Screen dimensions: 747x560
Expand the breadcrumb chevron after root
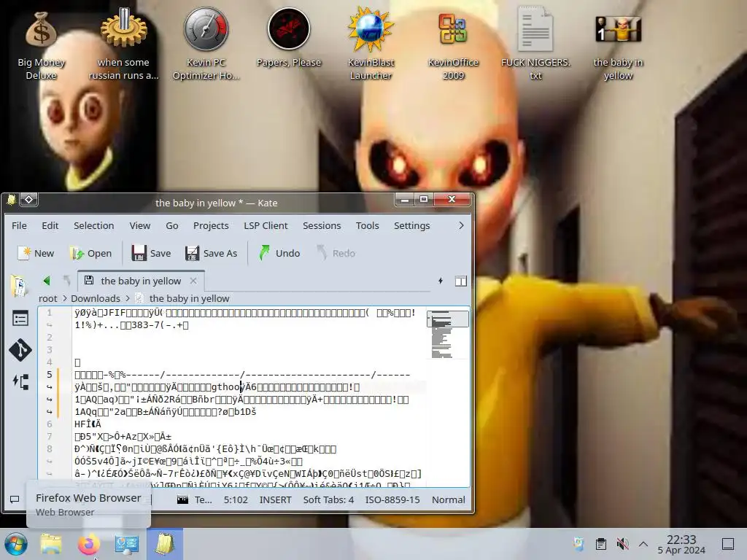click(64, 298)
